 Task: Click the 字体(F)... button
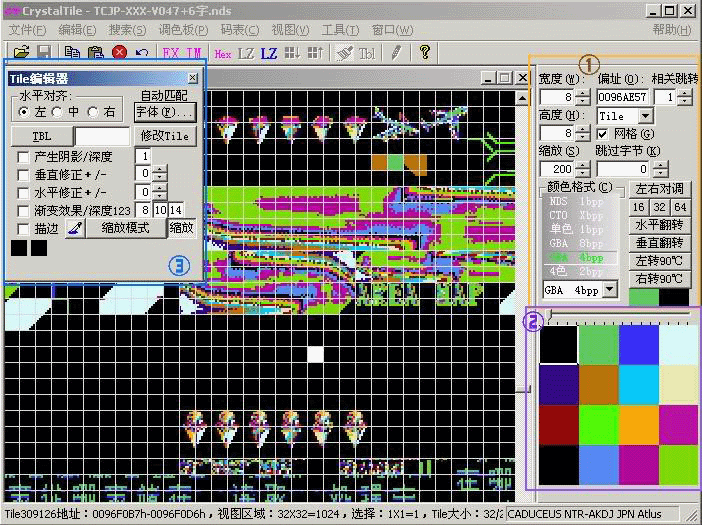pos(165,112)
